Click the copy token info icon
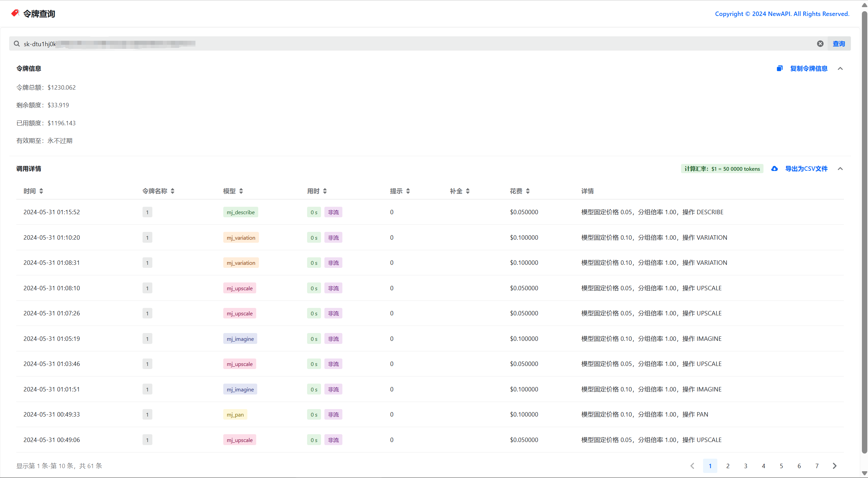 point(779,69)
